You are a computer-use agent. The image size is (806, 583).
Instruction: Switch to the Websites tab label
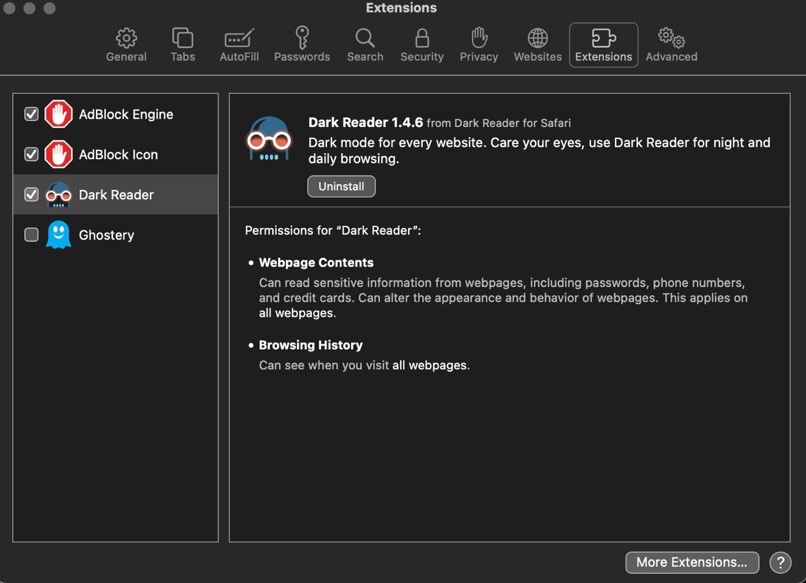[538, 57]
